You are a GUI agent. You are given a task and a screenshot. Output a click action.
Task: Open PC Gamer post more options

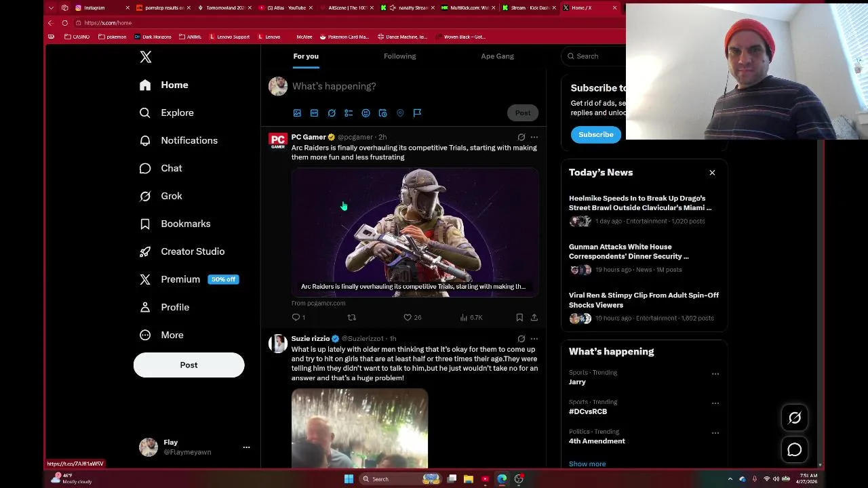[x=534, y=137]
